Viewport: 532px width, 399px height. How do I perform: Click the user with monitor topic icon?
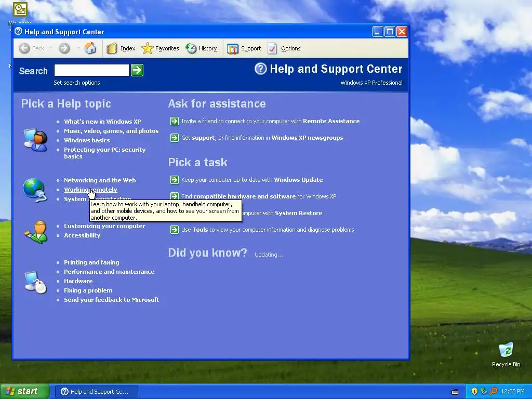tap(36, 140)
